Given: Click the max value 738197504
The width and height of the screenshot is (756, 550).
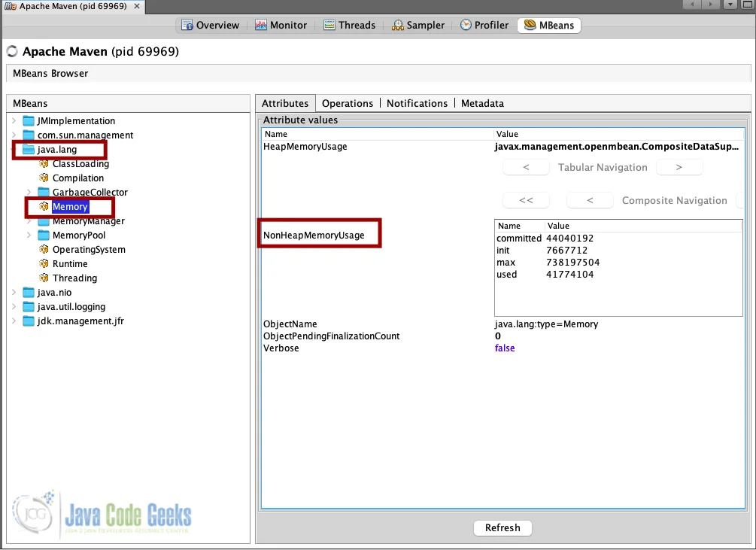Looking at the screenshot, I should 572,263.
